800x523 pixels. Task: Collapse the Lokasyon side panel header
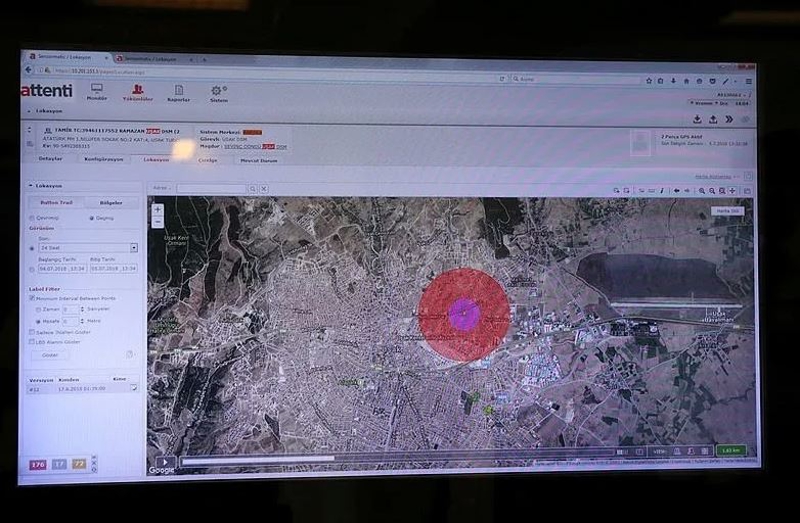(x=29, y=187)
